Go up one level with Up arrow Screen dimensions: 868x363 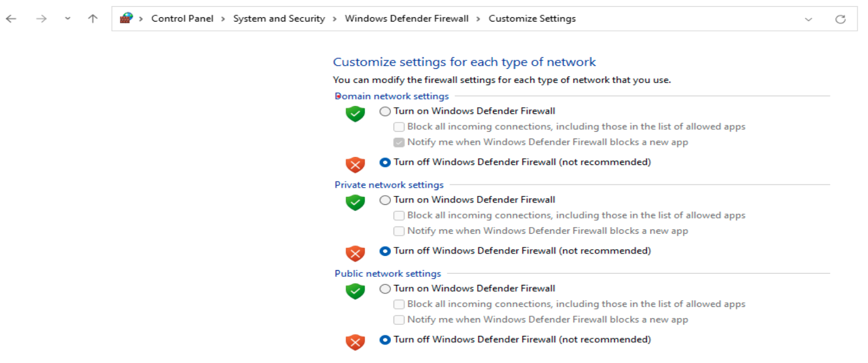click(x=93, y=19)
